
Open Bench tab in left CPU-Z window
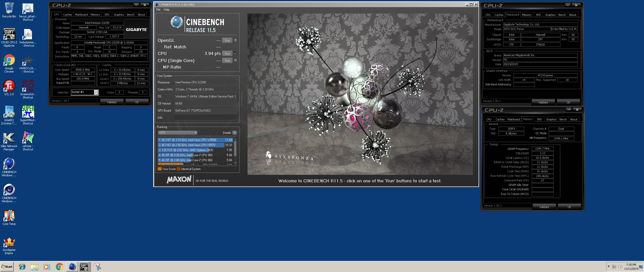click(x=131, y=15)
